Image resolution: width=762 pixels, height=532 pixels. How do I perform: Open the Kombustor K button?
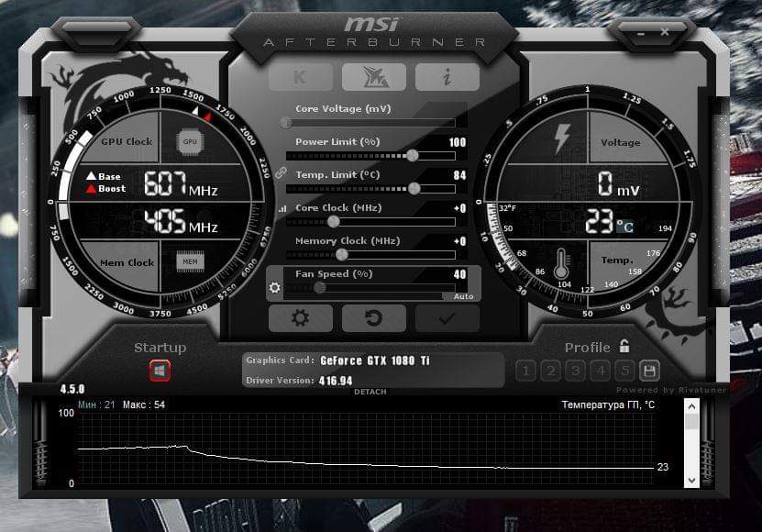301,77
